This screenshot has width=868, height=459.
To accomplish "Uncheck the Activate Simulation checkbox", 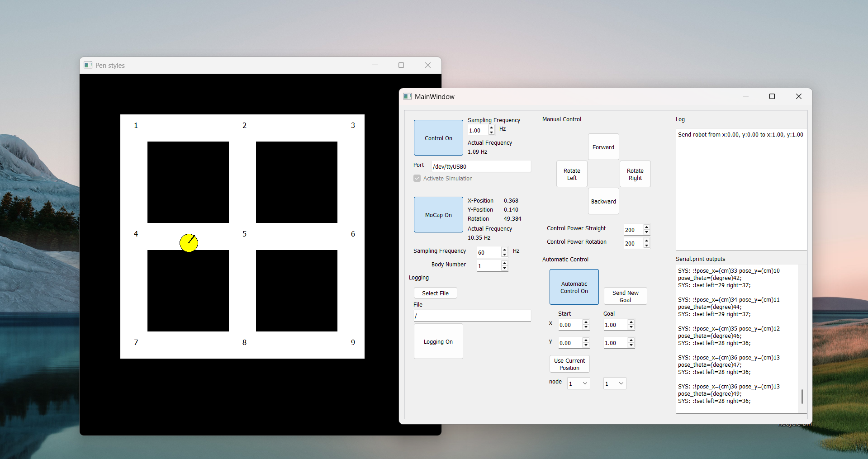I will [x=417, y=178].
